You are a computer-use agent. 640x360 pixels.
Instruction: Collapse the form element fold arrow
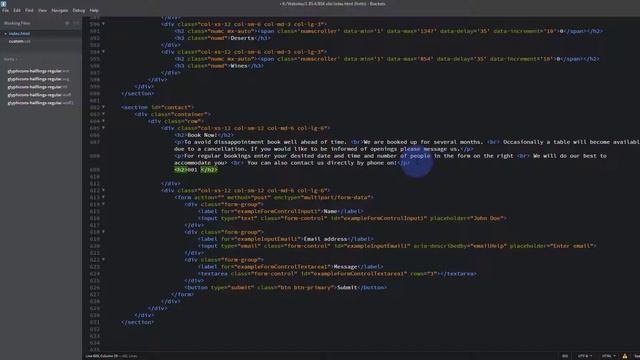[103, 197]
